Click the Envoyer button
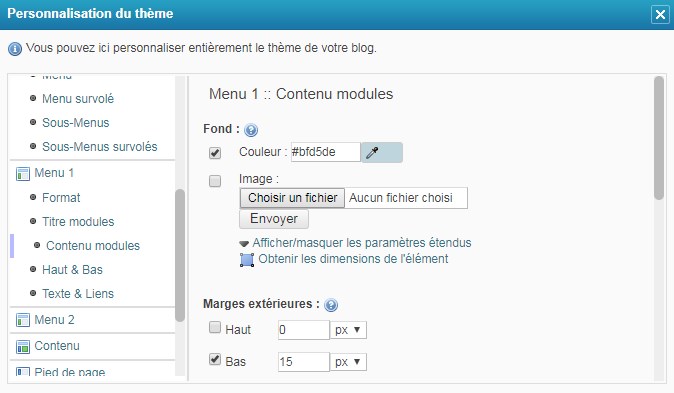The height and width of the screenshot is (393, 674). tap(274, 219)
